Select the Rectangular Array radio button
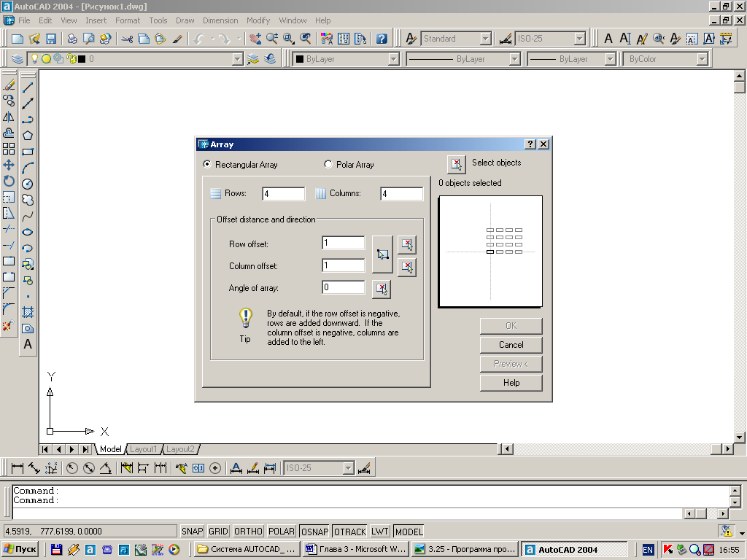The image size is (747, 560). [206, 164]
